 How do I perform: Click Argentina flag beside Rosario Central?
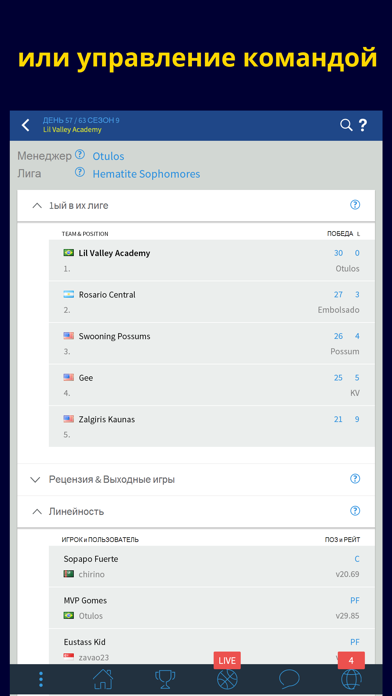point(68,294)
